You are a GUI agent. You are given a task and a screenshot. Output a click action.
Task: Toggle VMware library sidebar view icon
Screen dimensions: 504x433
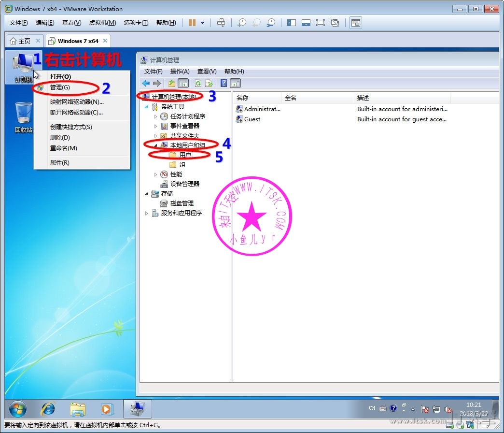(292, 23)
